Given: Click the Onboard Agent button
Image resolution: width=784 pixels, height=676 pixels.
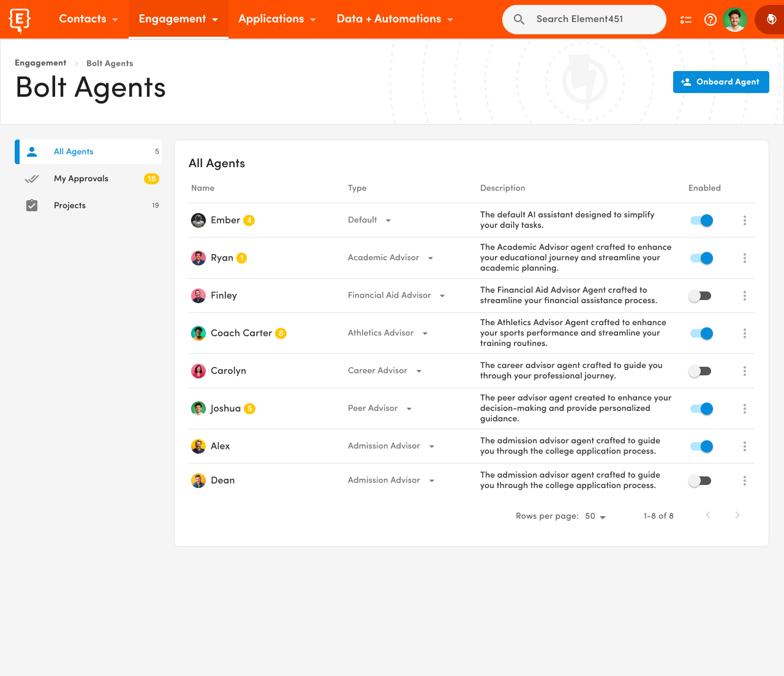Looking at the screenshot, I should 721,81.
